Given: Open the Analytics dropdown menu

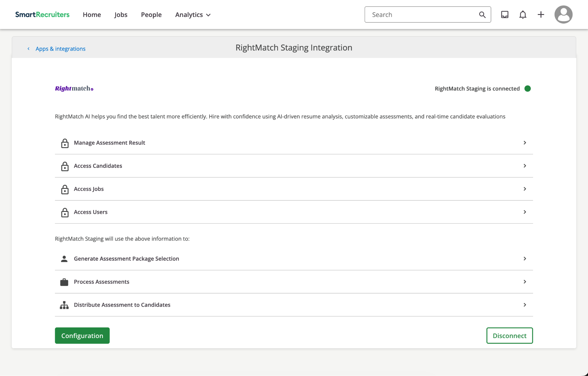Looking at the screenshot, I should (193, 15).
